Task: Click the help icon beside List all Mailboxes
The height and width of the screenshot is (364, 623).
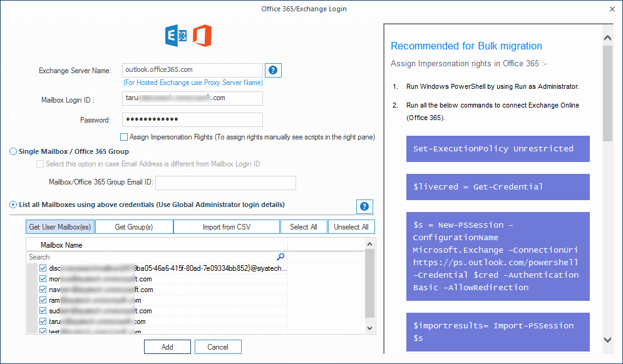Action: click(x=364, y=206)
